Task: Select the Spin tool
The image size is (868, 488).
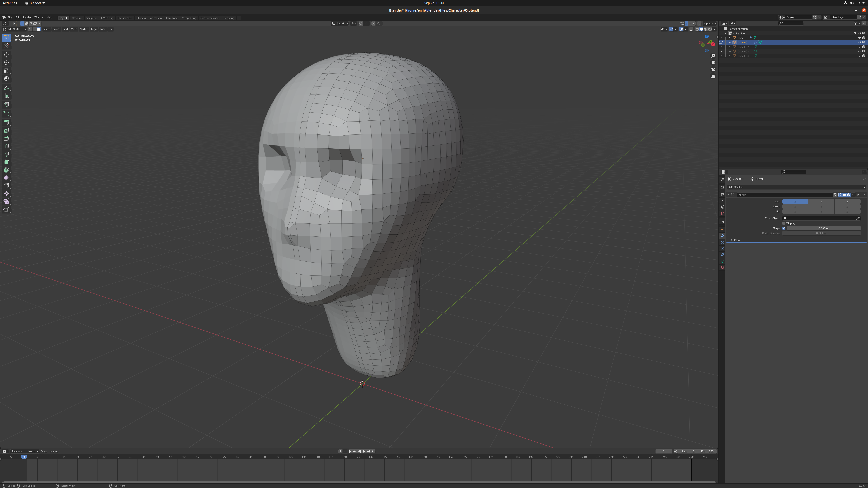Action: (x=6, y=170)
